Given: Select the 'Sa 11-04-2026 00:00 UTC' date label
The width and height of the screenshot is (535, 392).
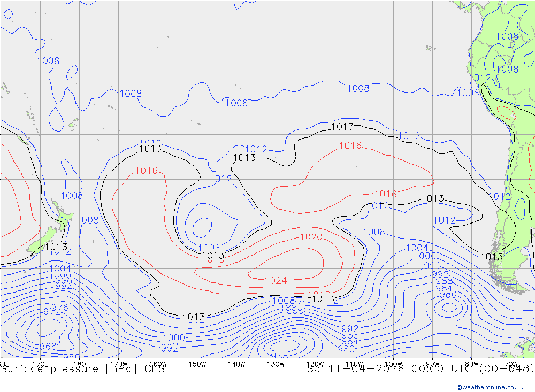Looking at the screenshot, I should click(x=389, y=369).
